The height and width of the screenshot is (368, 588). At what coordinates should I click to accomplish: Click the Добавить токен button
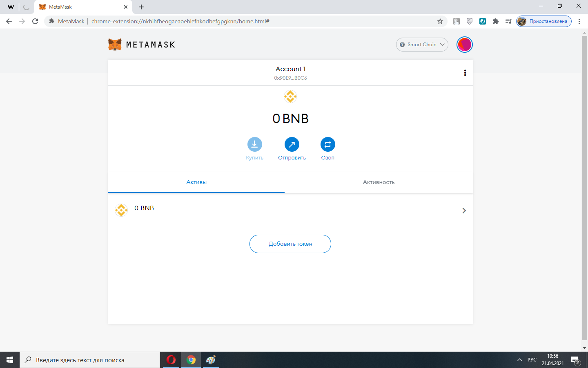click(290, 244)
